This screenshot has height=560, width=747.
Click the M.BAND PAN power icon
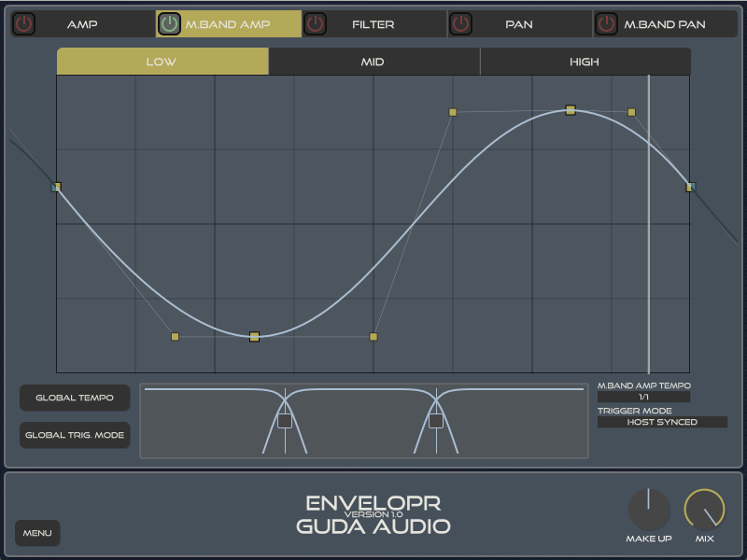[x=607, y=24]
